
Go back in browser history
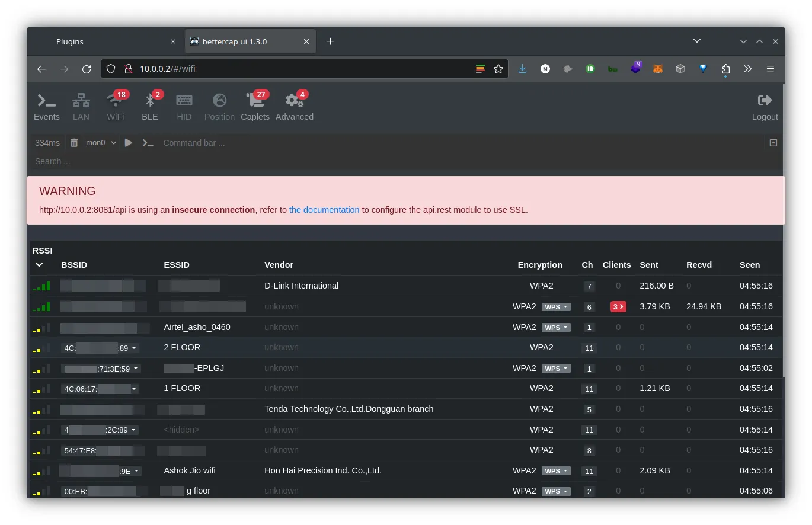41,69
